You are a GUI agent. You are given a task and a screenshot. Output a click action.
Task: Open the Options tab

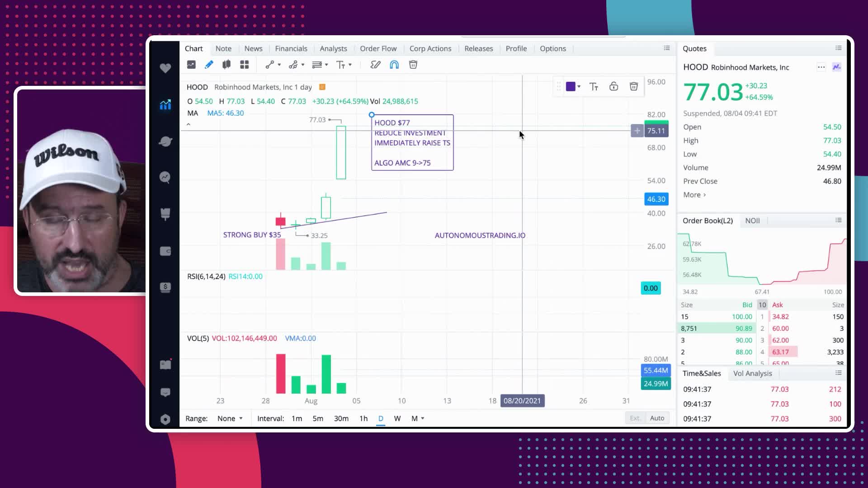click(x=552, y=48)
